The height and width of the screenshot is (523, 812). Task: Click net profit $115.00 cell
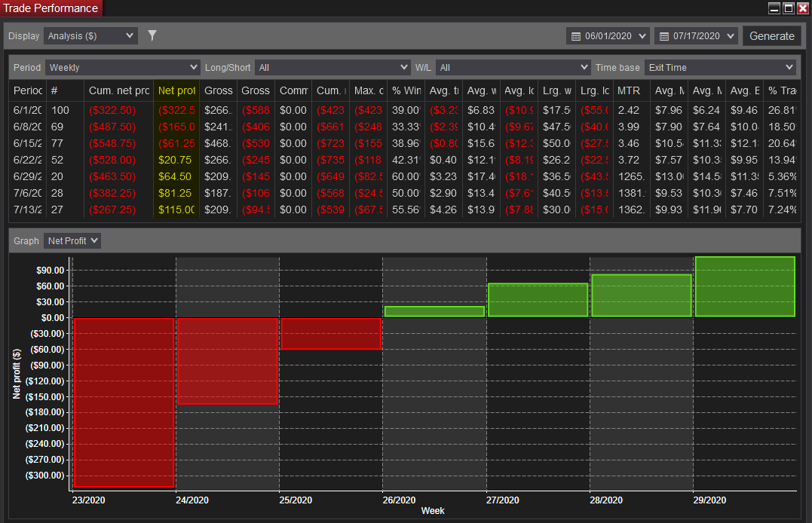(176, 210)
